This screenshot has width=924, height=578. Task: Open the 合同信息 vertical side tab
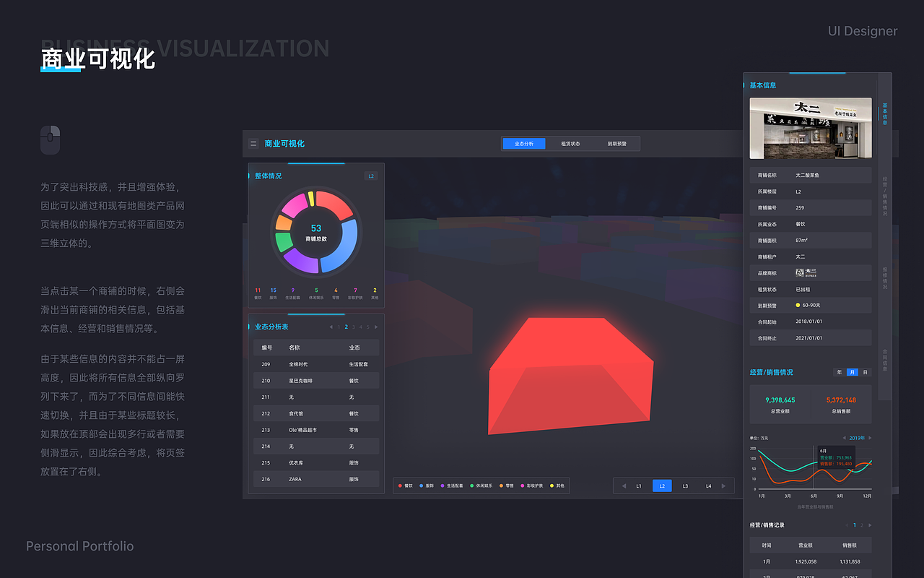pos(885,360)
